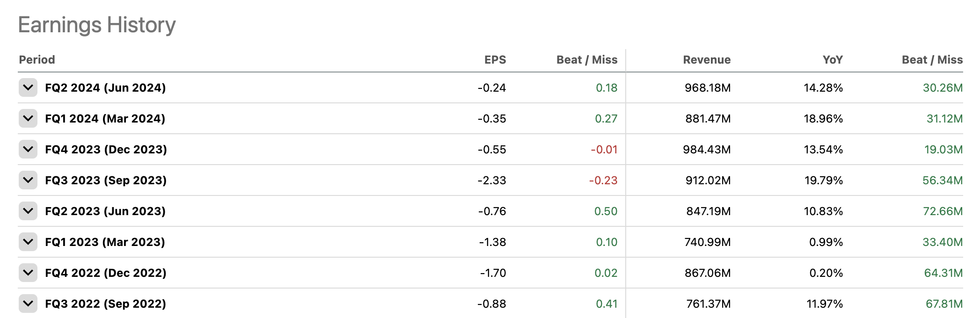Click the EPS column header
Screen dimensions: 980x318
click(495, 60)
